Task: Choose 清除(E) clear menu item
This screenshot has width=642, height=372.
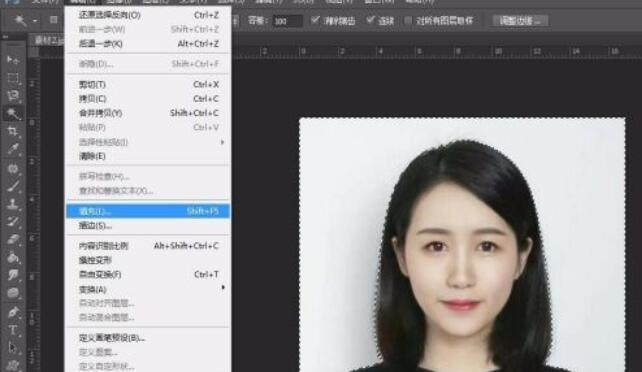Action: tap(148, 156)
